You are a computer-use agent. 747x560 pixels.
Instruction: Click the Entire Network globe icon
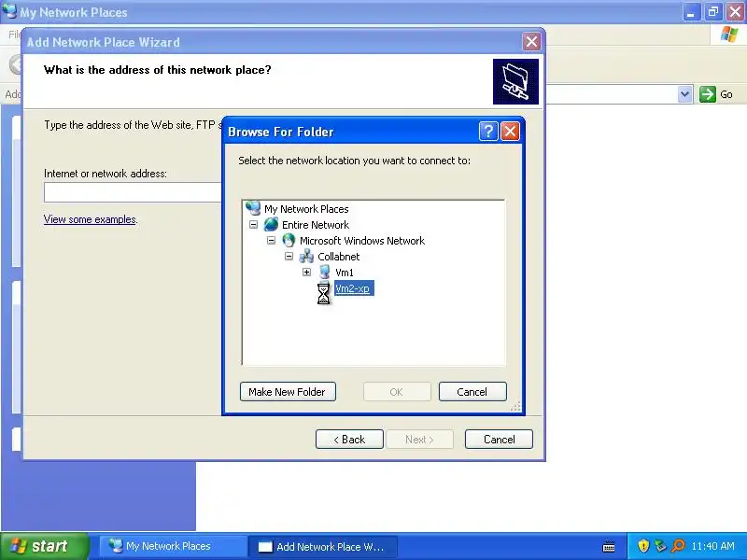tap(271, 224)
